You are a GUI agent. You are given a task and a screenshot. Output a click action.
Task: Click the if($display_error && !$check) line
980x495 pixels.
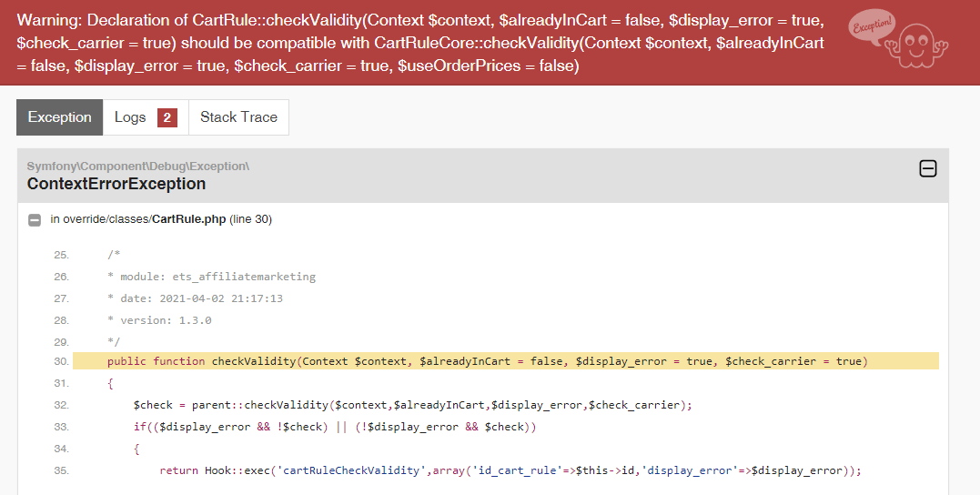tap(335, 427)
